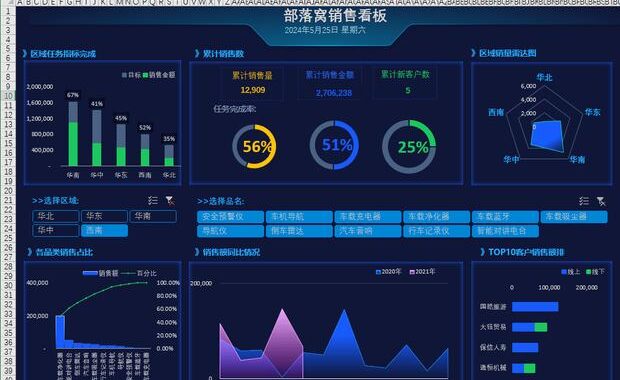Click the 2020年 legend entry
The image size is (620, 380).
pos(388,272)
